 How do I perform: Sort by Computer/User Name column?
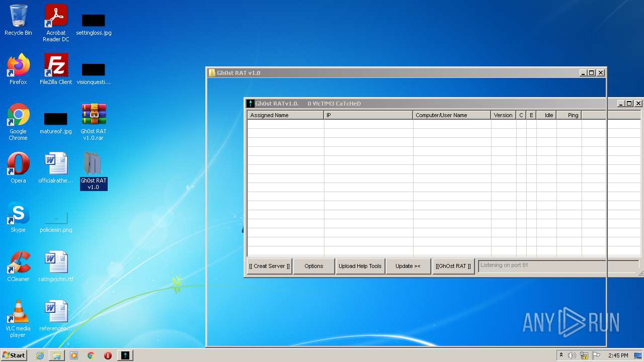point(452,115)
